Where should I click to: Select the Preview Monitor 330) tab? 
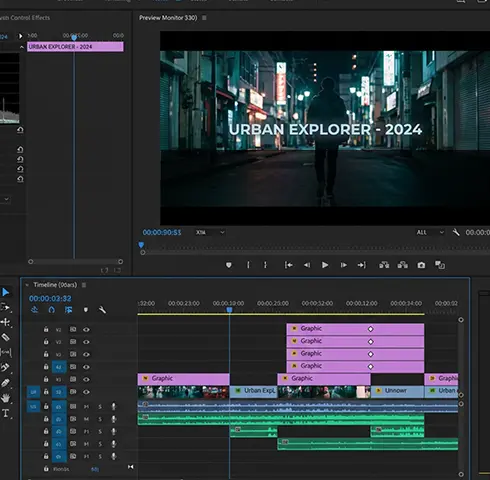point(168,18)
